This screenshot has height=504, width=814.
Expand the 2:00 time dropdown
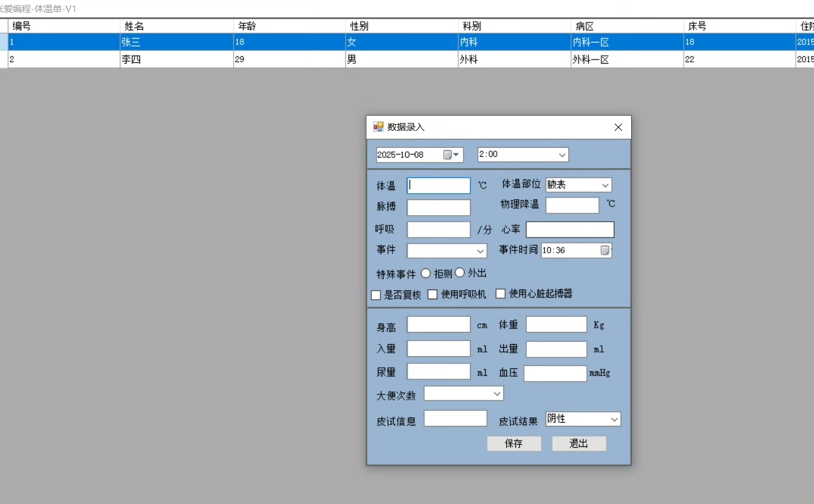coord(562,154)
